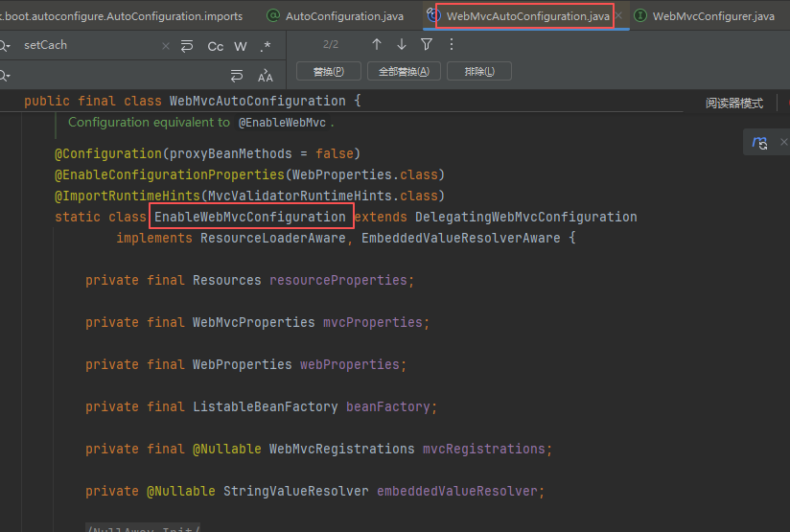Click the 替换(P) replace button
Screen dimensions: 790x532
329,71
